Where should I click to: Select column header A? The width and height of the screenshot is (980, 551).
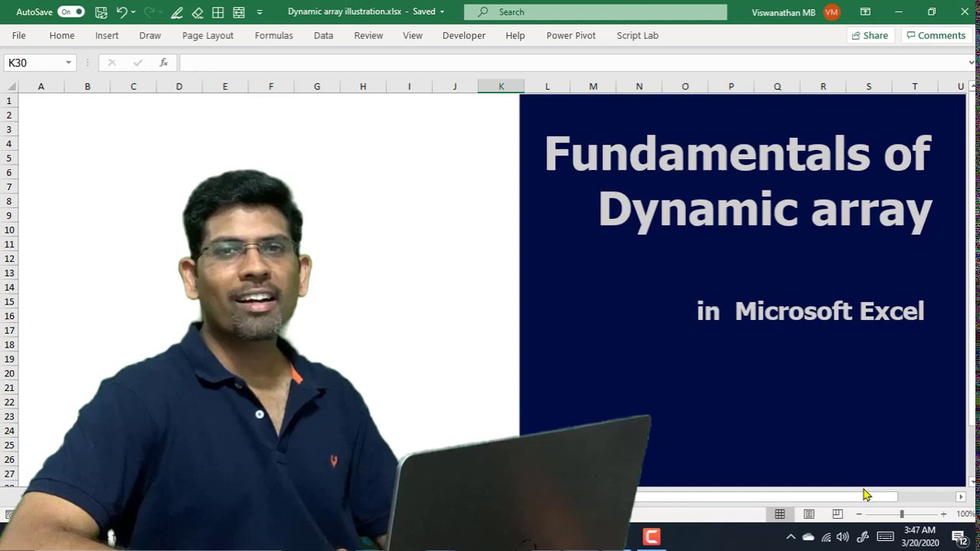(41, 86)
